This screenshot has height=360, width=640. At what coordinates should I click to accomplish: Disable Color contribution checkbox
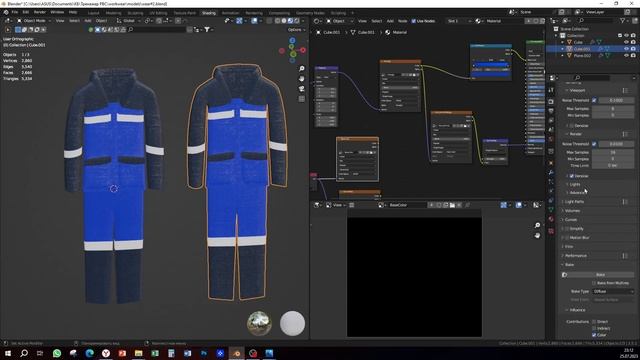point(594,335)
